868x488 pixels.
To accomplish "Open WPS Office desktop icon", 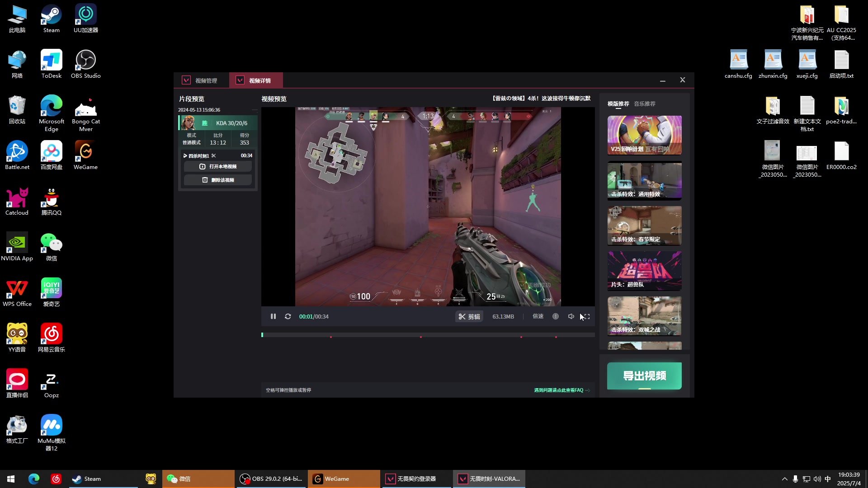I will [17, 293].
